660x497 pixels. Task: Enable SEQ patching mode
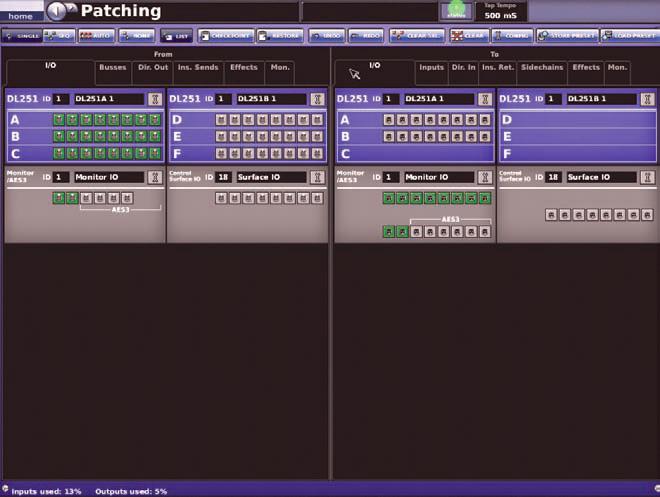pyautogui.click(x=59, y=36)
